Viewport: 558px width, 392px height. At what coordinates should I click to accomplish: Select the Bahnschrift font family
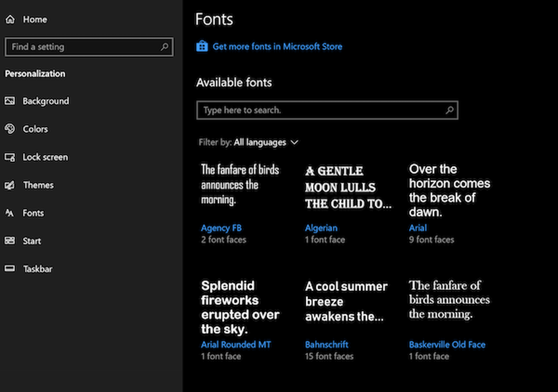click(x=326, y=345)
